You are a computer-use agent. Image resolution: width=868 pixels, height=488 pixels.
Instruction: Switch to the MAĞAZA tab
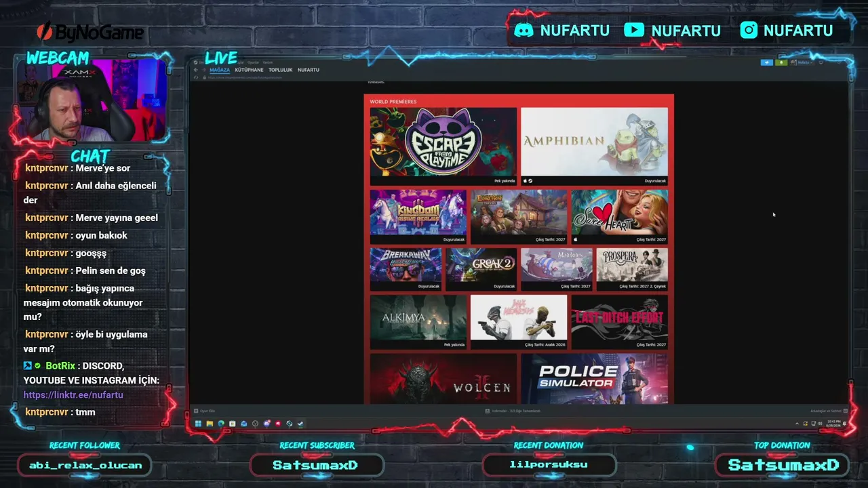[x=220, y=70]
